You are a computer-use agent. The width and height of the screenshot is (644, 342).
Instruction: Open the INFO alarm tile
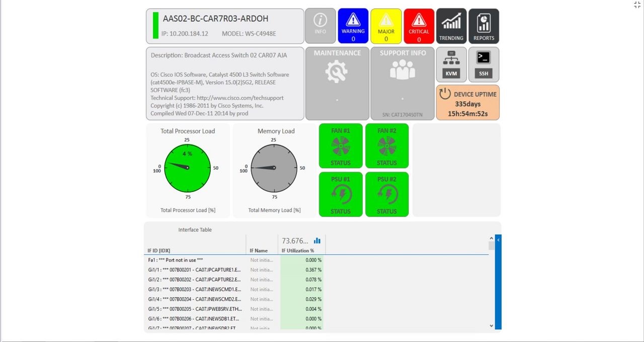click(x=320, y=26)
